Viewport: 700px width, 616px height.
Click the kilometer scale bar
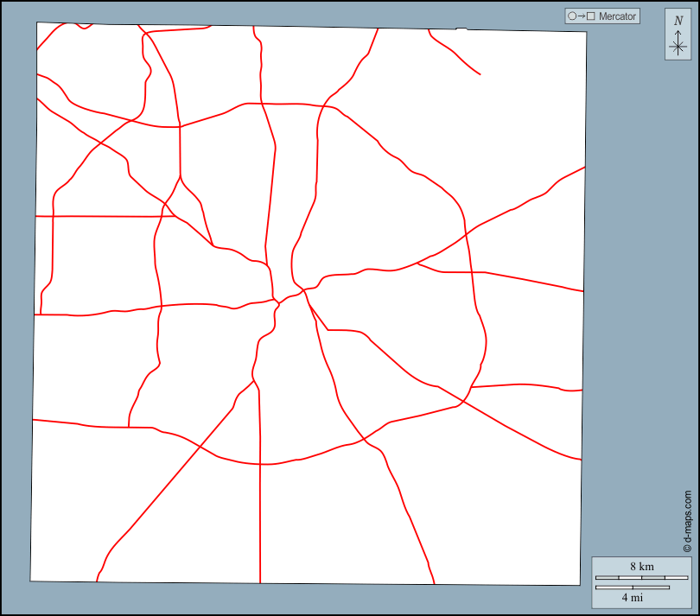641,577
